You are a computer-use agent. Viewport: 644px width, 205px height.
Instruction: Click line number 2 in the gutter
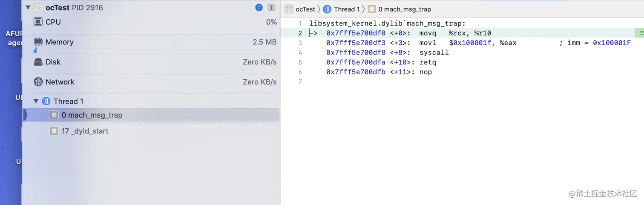[x=300, y=33]
